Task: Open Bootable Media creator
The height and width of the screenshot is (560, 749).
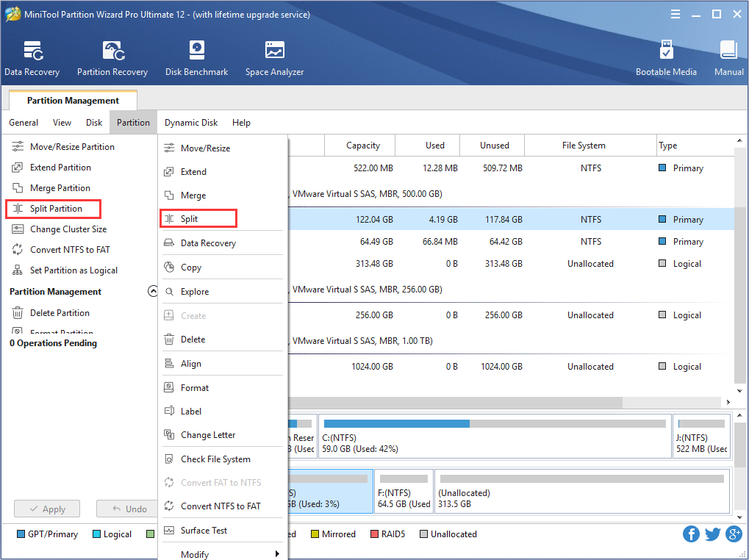Action: [666, 57]
